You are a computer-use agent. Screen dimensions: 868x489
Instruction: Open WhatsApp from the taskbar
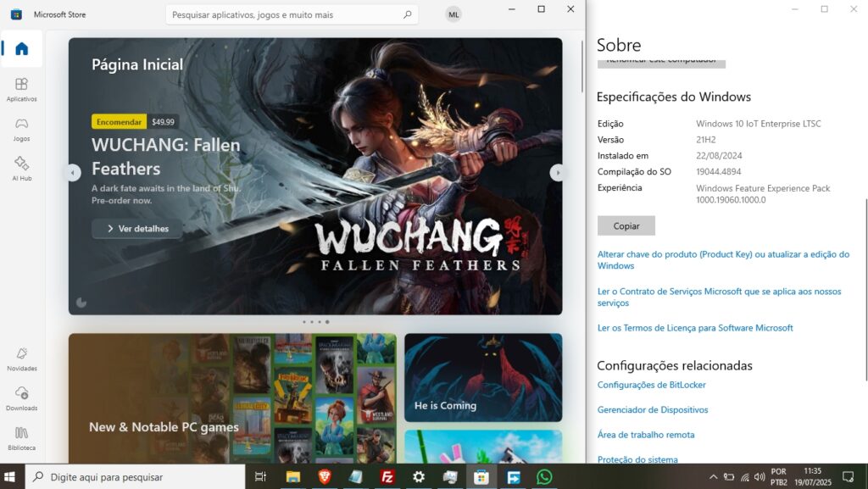[544, 477]
